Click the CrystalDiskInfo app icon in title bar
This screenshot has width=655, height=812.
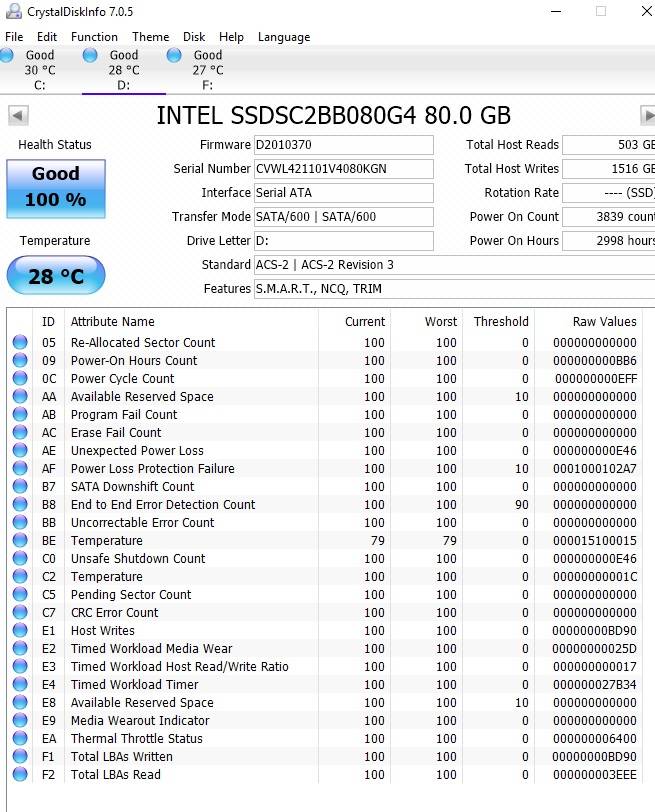click(x=10, y=11)
